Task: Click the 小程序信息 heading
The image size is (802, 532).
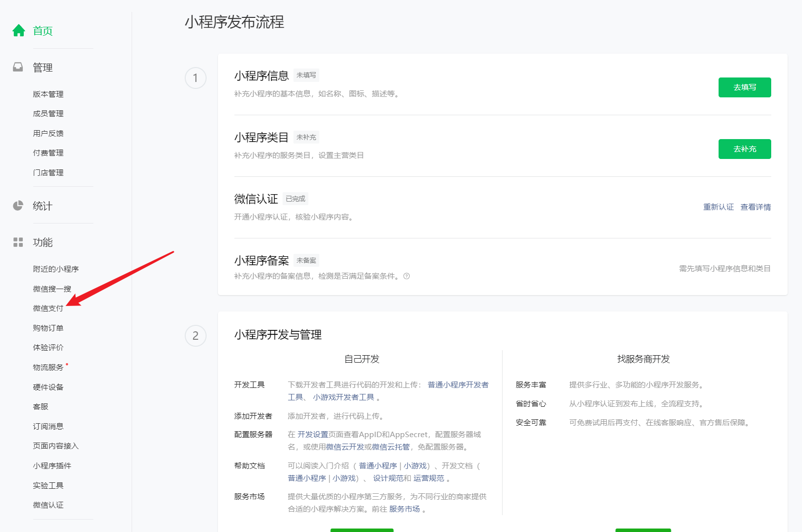Action: [x=262, y=76]
